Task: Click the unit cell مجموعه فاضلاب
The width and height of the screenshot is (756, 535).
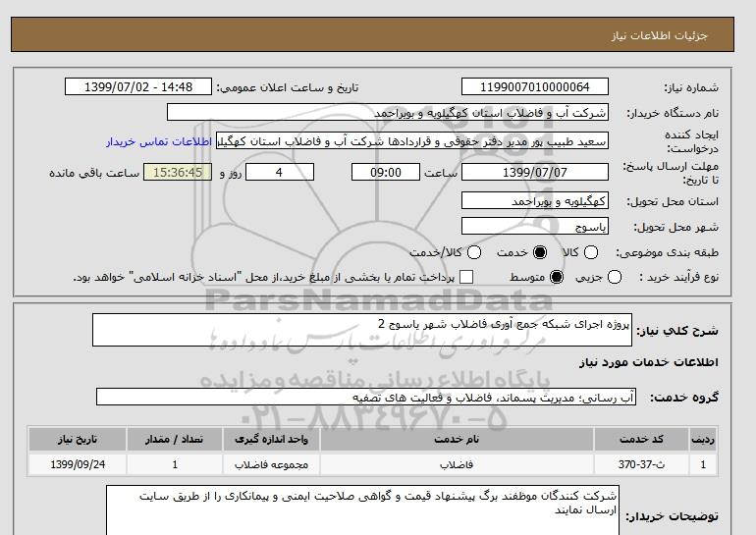Action: coord(271,464)
